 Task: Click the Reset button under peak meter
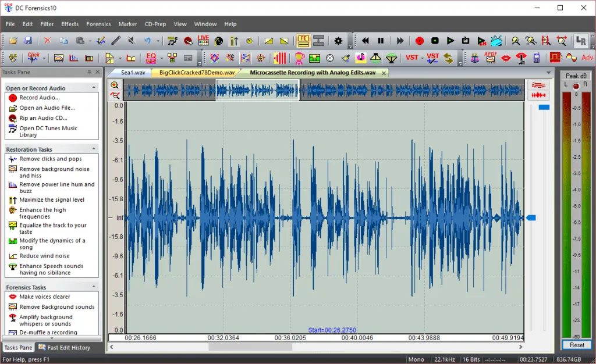point(577,345)
